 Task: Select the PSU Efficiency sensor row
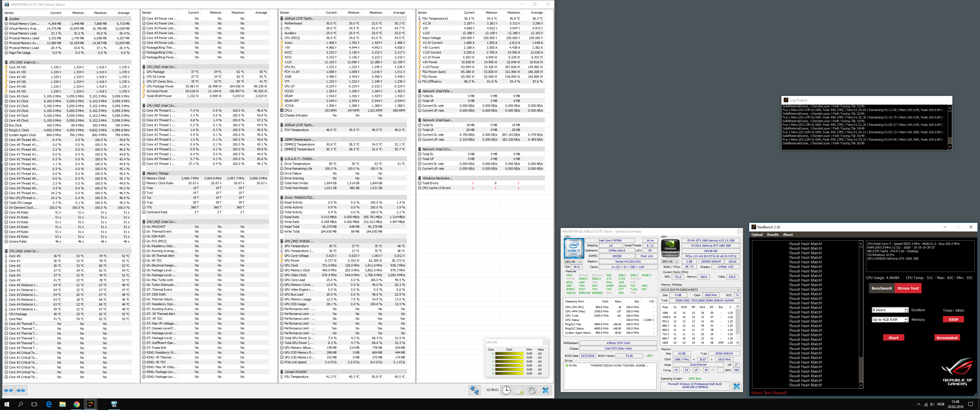pyautogui.click(x=481, y=81)
